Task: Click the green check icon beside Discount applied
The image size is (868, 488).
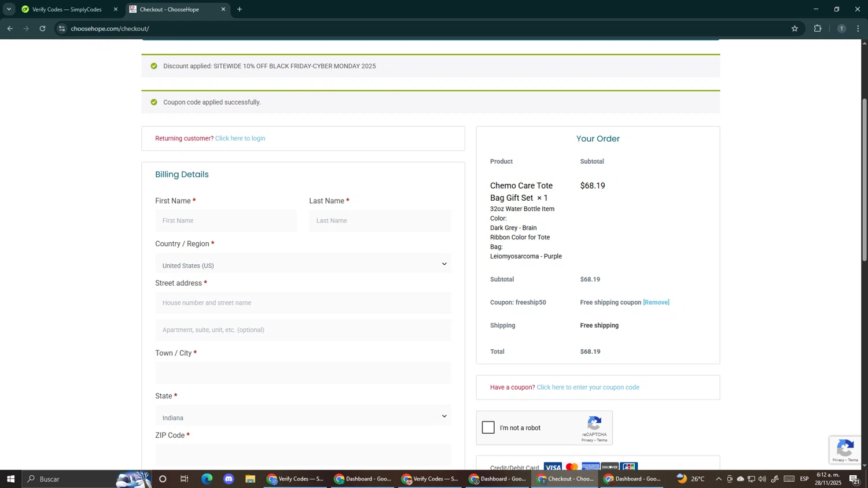Action: click(154, 66)
